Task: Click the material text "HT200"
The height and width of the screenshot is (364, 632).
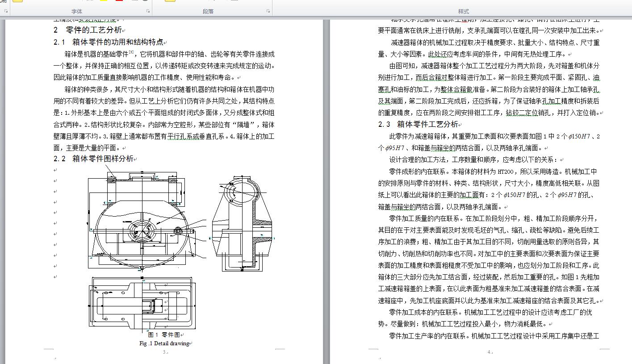Action: pyautogui.click(x=505, y=172)
